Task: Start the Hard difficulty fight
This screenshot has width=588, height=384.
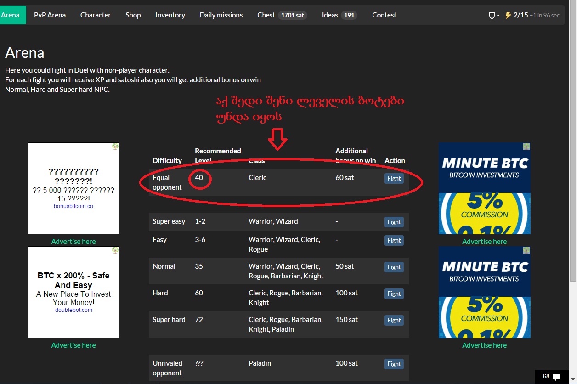Action: 394,294
